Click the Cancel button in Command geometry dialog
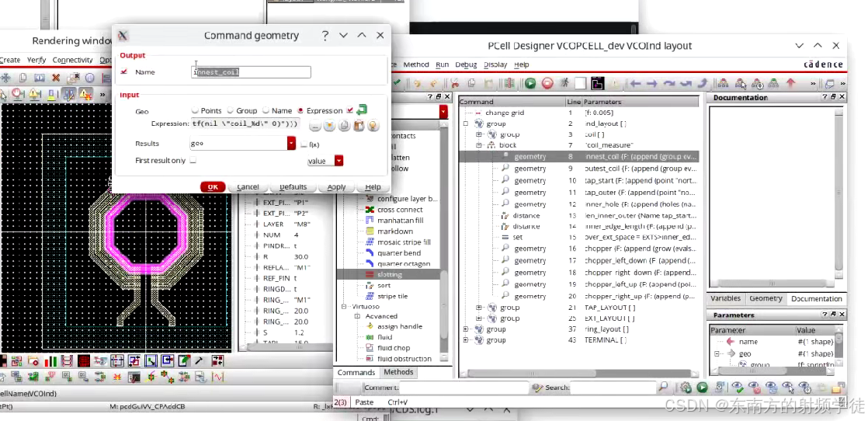The image size is (868, 421). point(248,186)
